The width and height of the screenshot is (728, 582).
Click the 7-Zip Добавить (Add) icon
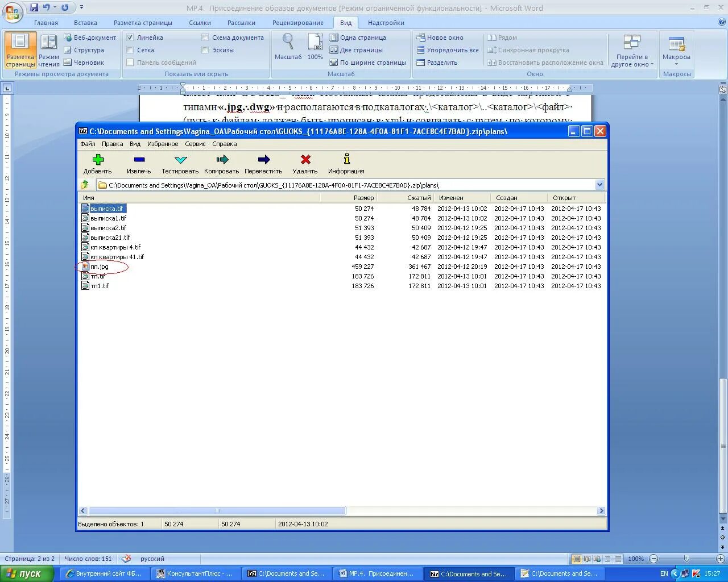pos(98,160)
